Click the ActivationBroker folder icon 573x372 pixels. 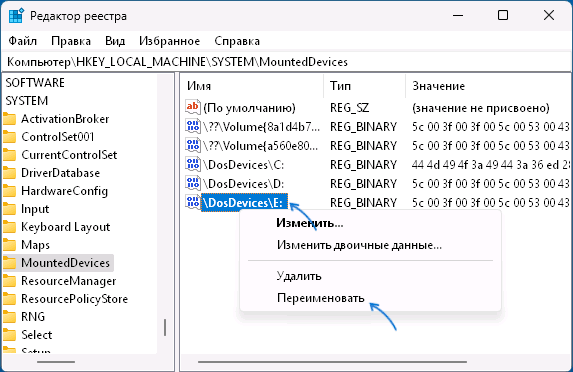pyautogui.click(x=10, y=119)
